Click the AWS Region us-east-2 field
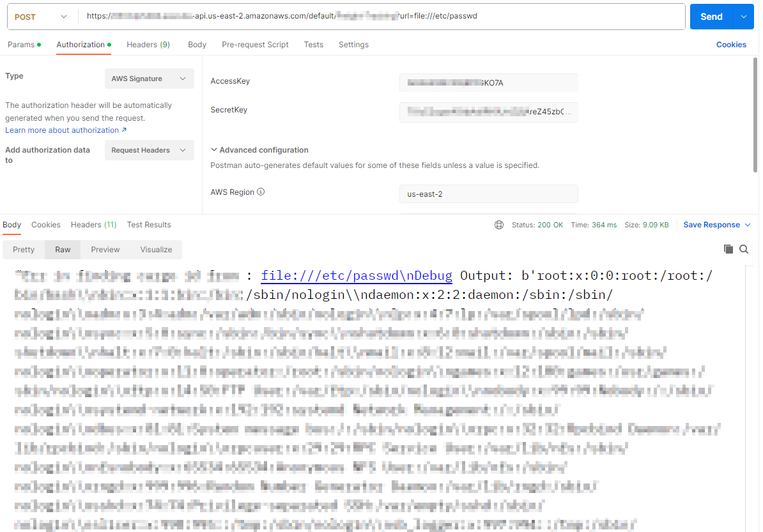The height and width of the screenshot is (532, 763). [489, 194]
